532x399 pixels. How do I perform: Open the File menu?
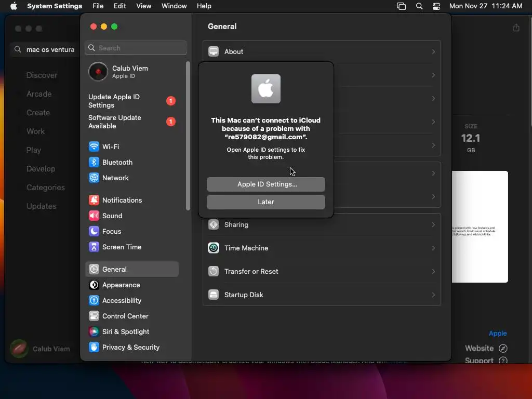pos(98,6)
